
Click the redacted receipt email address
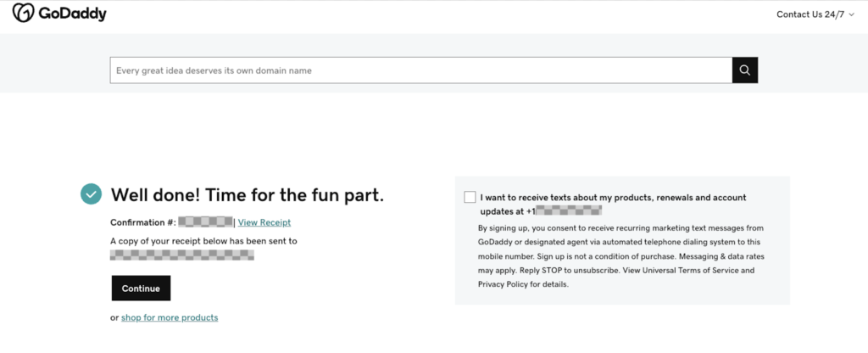pos(182,254)
